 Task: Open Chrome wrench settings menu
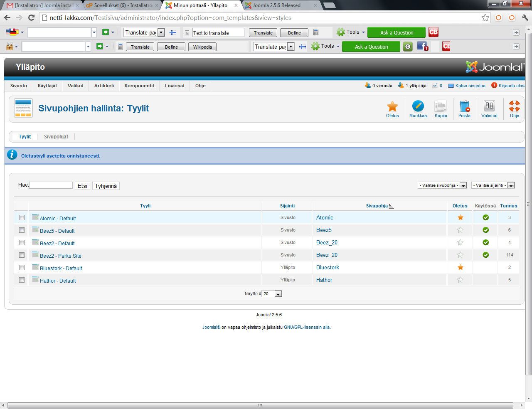click(525, 17)
